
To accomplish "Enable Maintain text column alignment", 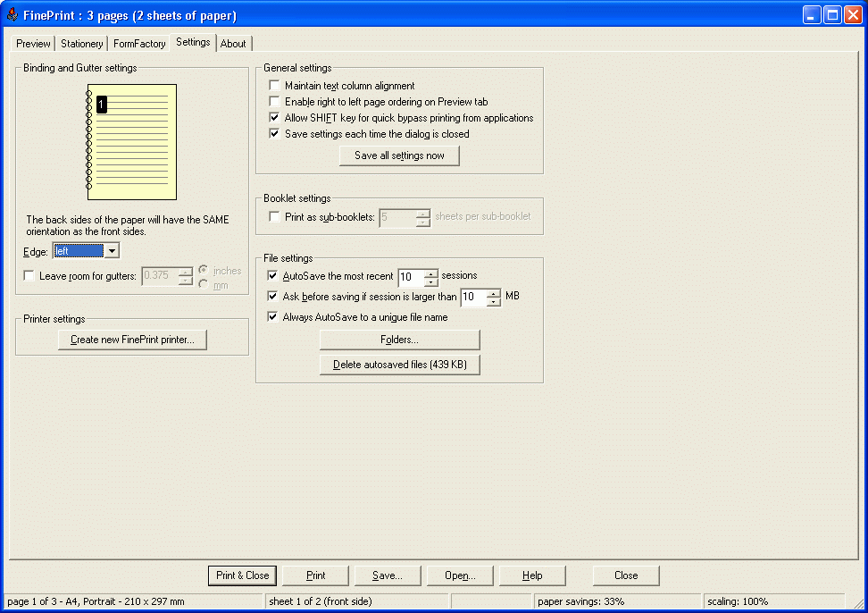I will coord(274,86).
